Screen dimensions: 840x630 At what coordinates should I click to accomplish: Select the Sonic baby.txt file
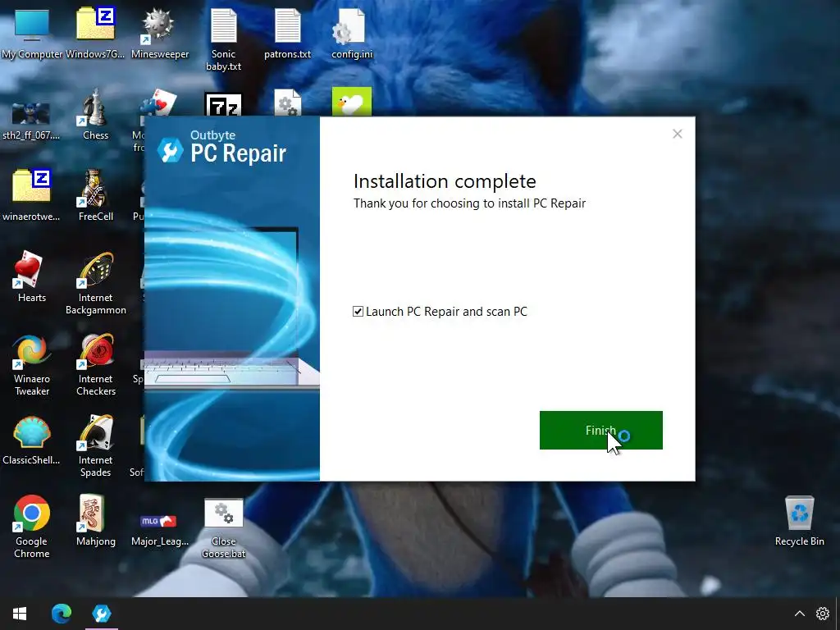coord(223,39)
